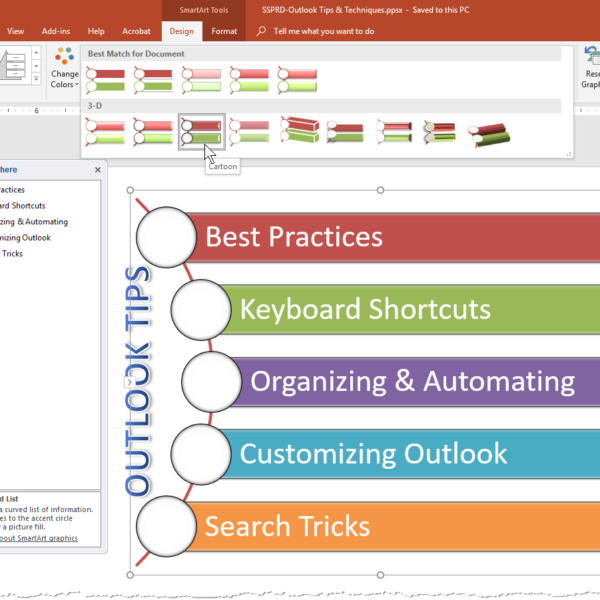Open the Add-ins ribbon tab
The image size is (600, 600).
tap(56, 31)
